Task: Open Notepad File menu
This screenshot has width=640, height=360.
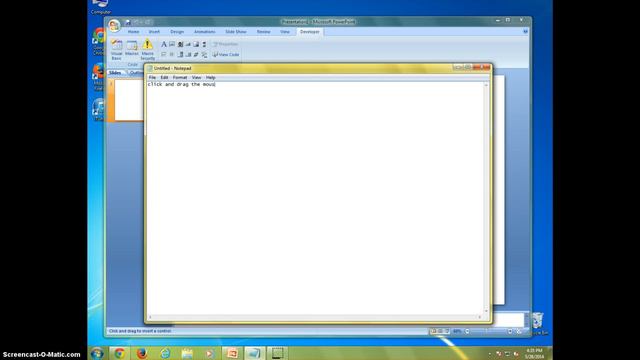Action: tap(152, 77)
